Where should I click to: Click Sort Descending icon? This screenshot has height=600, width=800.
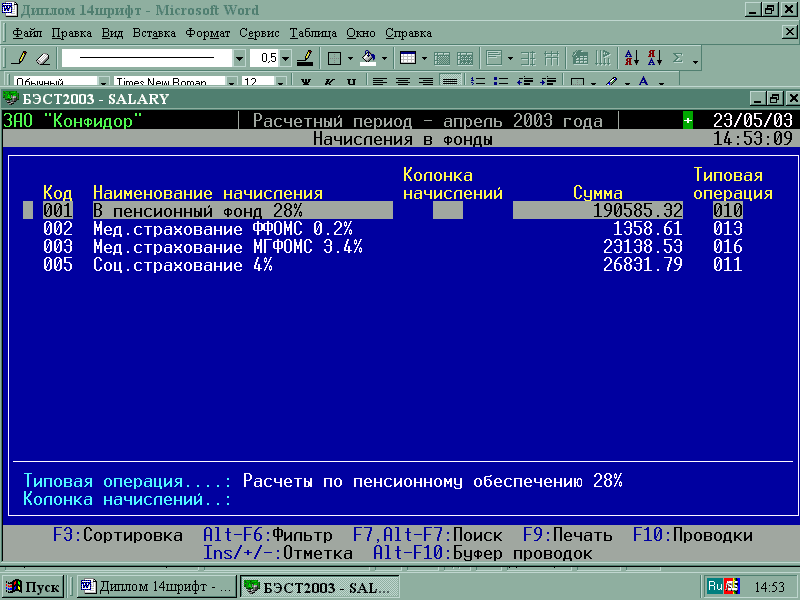click(655, 58)
